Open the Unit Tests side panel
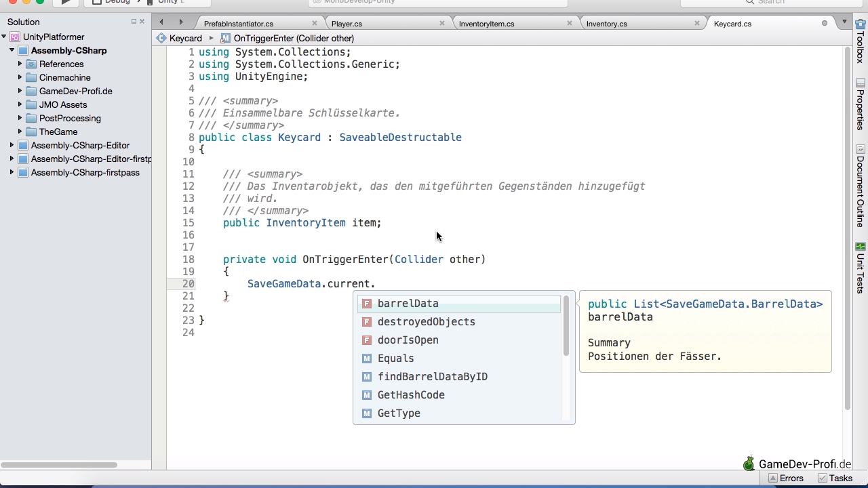Image resolution: width=868 pixels, height=488 pixels. pos(861,268)
